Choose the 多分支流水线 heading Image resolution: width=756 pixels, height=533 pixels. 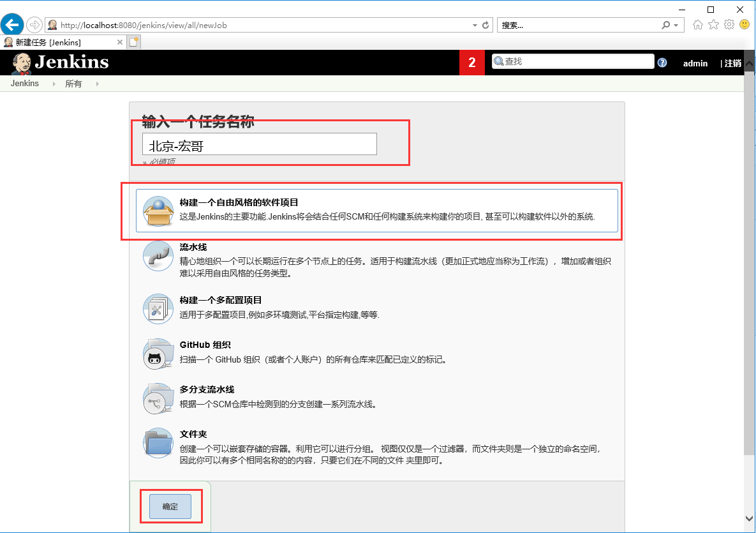pyautogui.click(x=207, y=389)
